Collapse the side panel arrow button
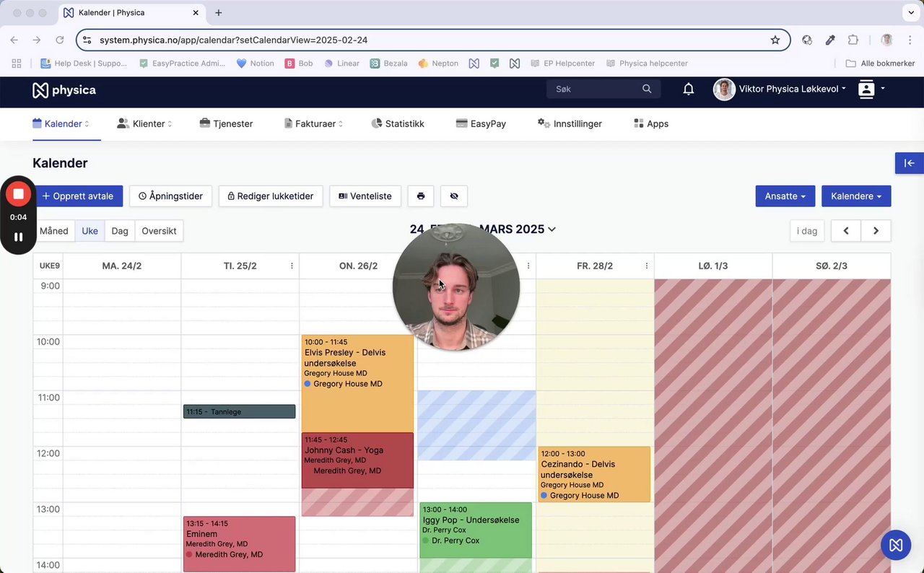 910,163
